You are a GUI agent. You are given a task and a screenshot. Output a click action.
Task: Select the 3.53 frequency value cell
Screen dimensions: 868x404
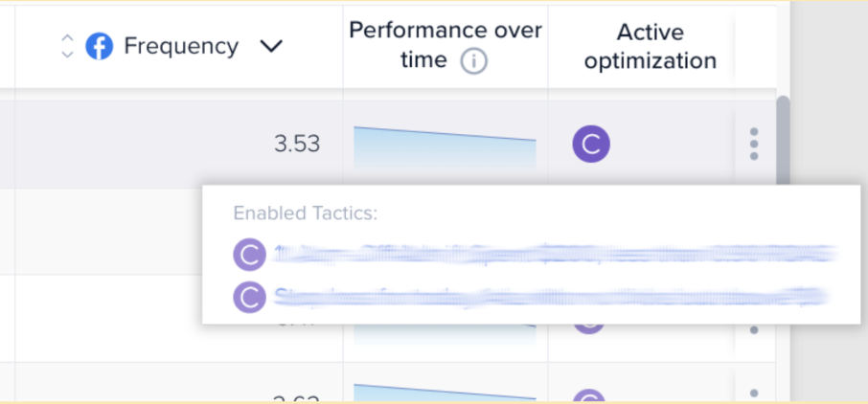click(x=297, y=144)
